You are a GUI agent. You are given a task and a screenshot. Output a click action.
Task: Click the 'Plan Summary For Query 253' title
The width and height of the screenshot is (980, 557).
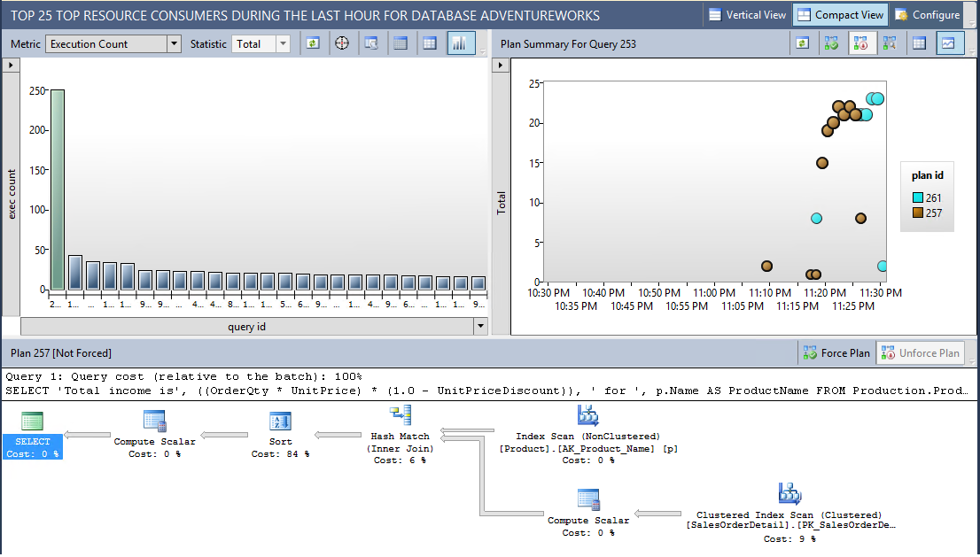click(568, 44)
